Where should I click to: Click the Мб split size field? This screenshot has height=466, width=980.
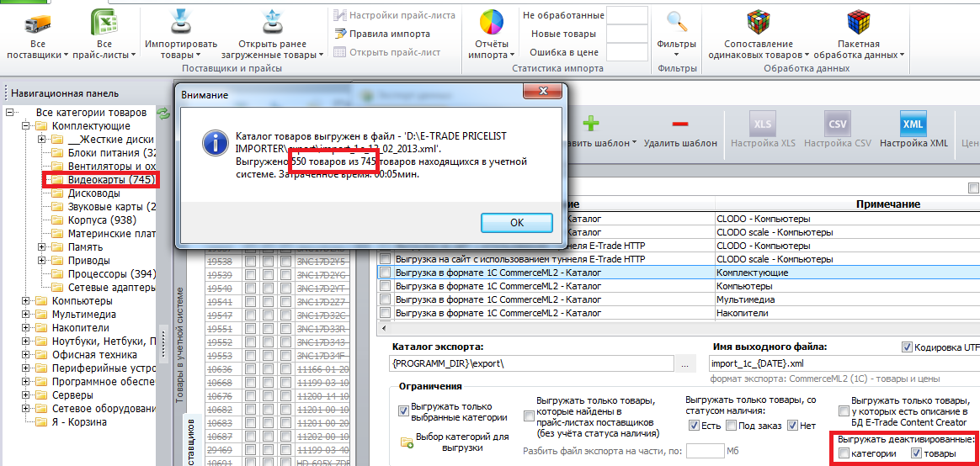pos(705,451)
